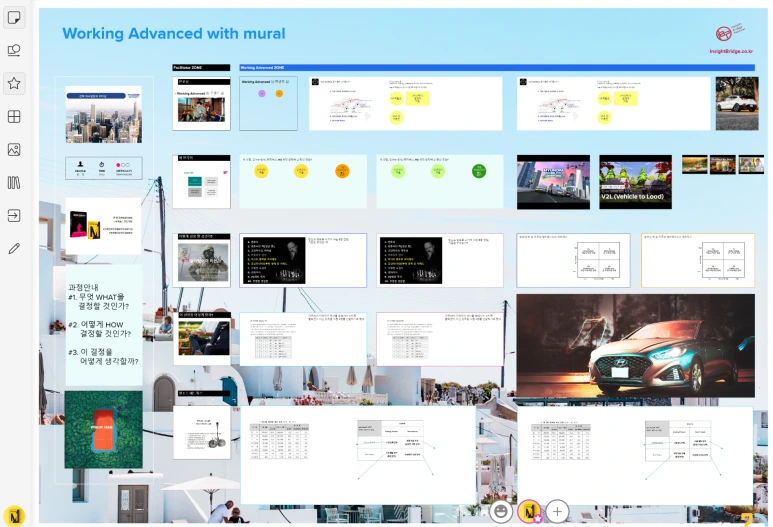Select the pencil draw tool

[14, 248]
